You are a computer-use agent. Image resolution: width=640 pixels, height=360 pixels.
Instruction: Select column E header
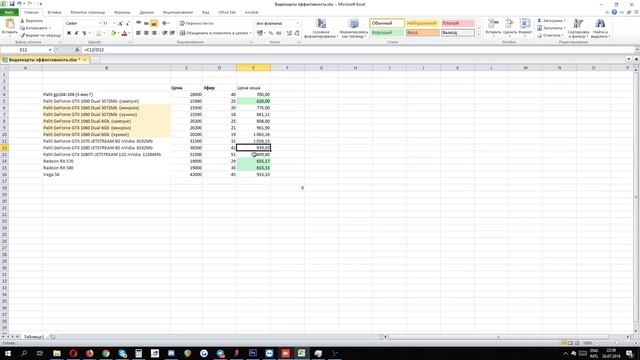coord(253,68)
